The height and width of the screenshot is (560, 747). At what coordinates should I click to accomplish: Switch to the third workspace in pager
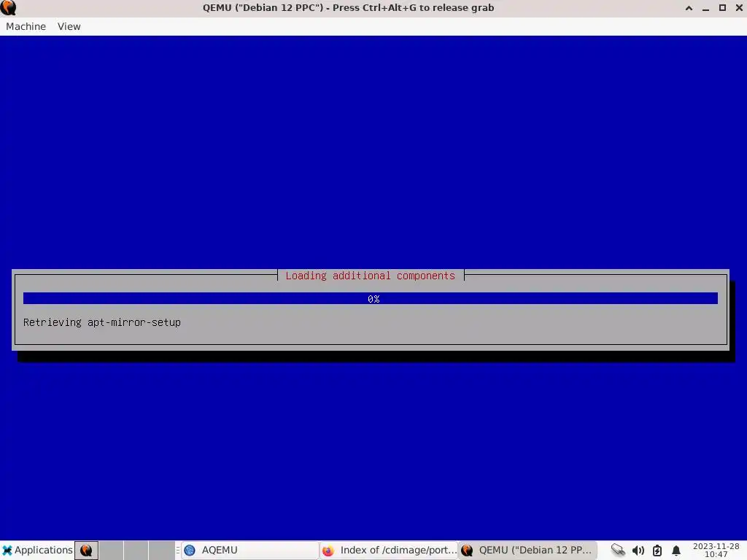pos(136,551)
